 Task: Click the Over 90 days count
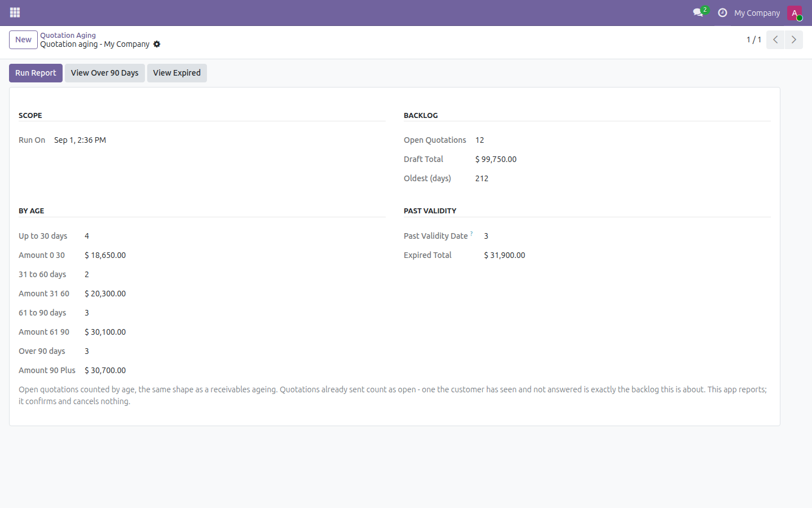point(87,351)
